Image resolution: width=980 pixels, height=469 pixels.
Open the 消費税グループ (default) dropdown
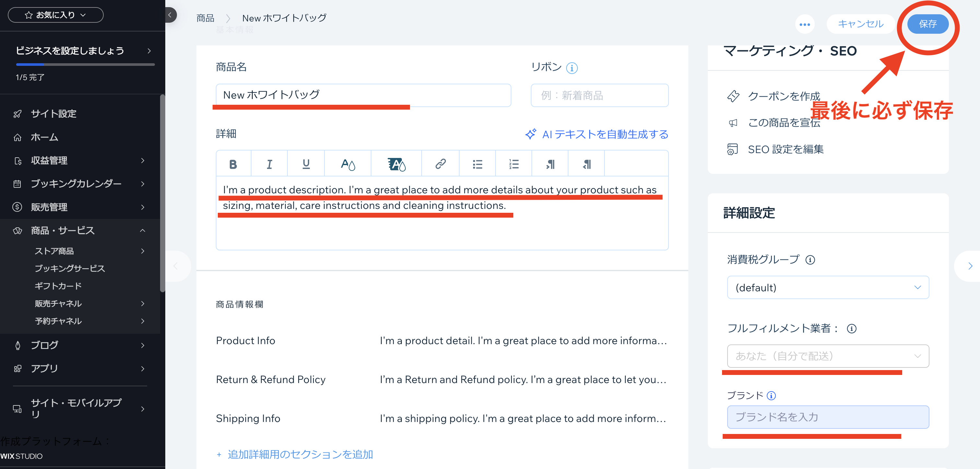coord(828,287)
